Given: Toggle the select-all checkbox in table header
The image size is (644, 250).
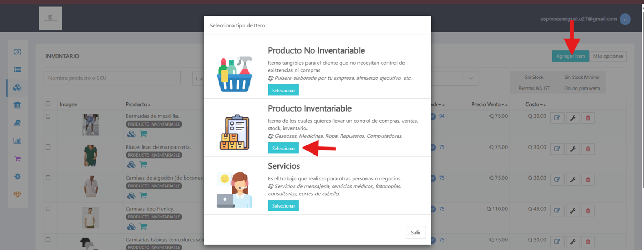Looking at the screenshot, I should pyautogui.click(x=48, y=104).
